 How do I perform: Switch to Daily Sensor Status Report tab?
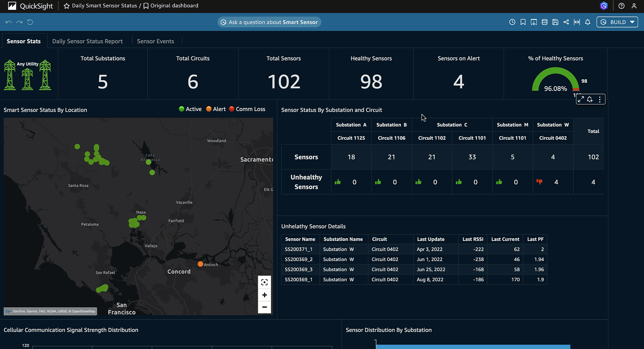coord(87,41)
